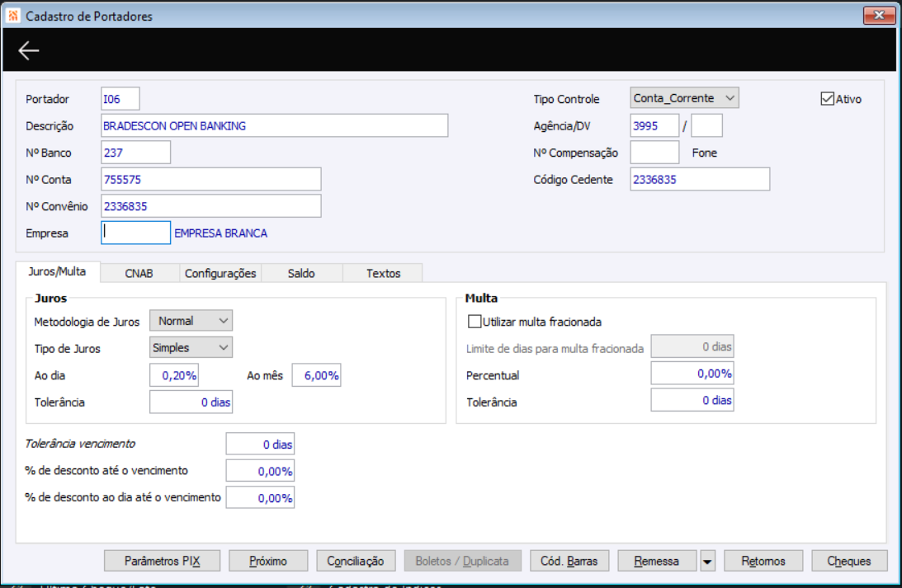The image size is (902, 588).
Task: Click the Nº Conta field
Action: pyautogui.click(x=211, y=179)
